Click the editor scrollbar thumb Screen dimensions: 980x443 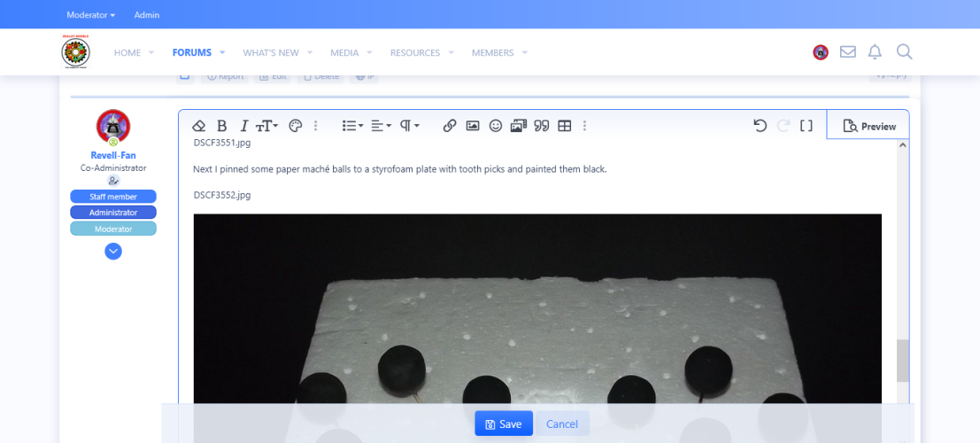point(902,361)
